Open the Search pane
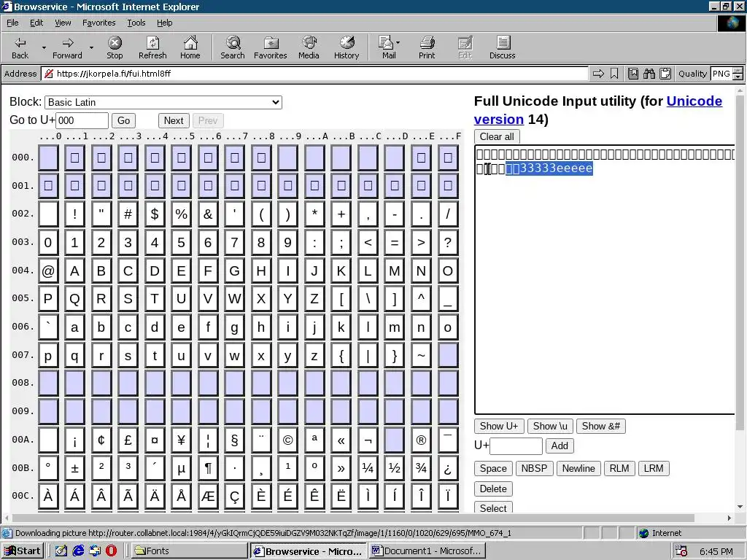Viewport: 747px width, 560px height. coord(233,47)
